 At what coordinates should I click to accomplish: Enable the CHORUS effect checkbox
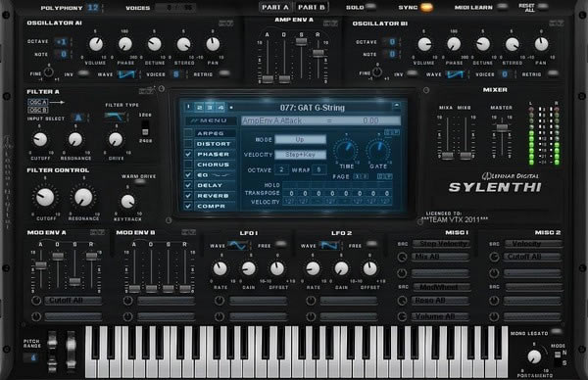click(x=188, y=165)
